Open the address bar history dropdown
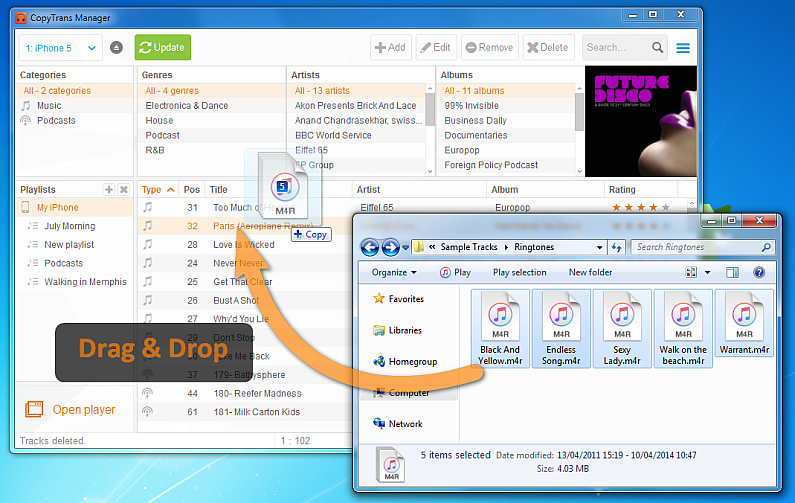Screen dimensions: 795x503 point(600,247)
